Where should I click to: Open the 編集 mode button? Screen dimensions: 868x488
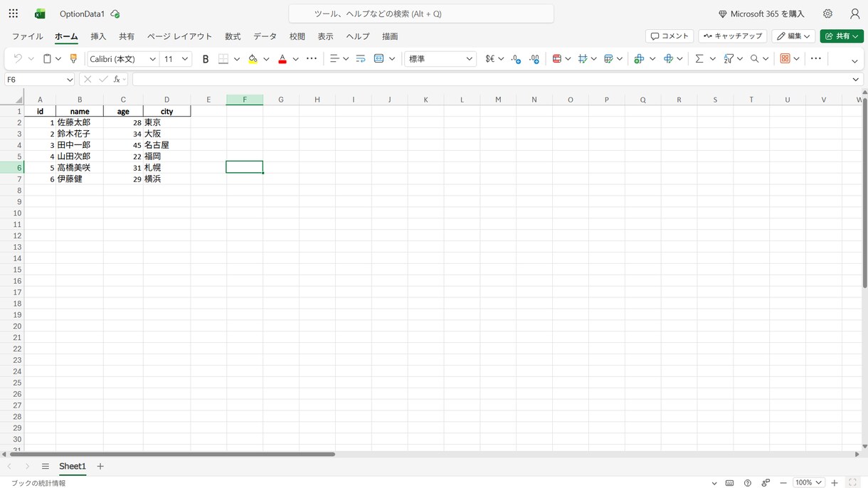click(793, 36)
